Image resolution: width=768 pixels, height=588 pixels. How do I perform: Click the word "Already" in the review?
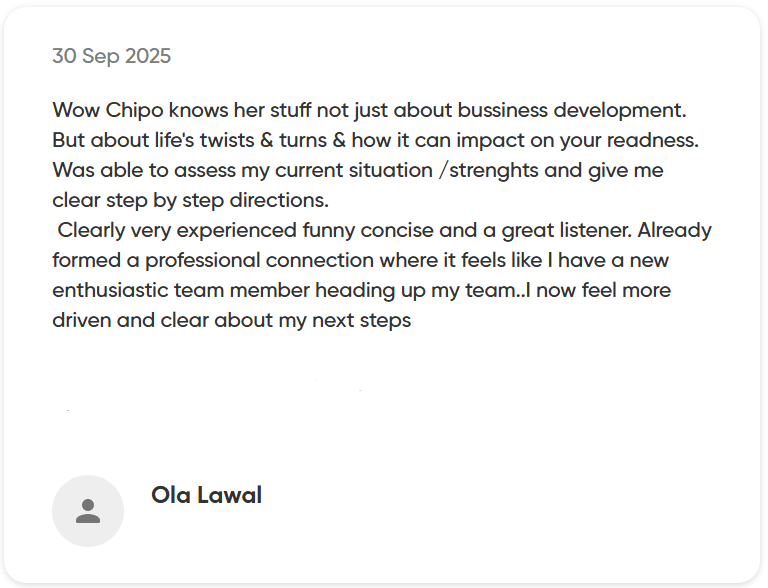click(674, 230)
